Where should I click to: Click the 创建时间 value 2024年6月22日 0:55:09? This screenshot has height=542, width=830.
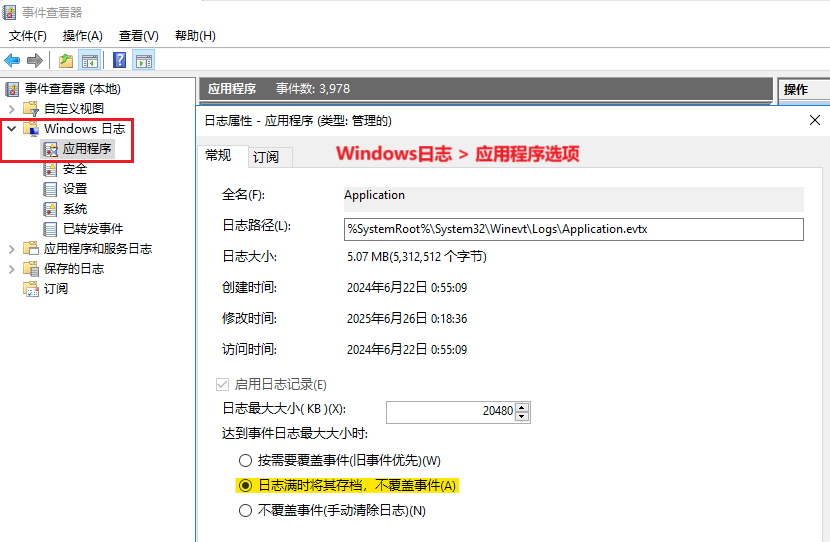(407, 288)
